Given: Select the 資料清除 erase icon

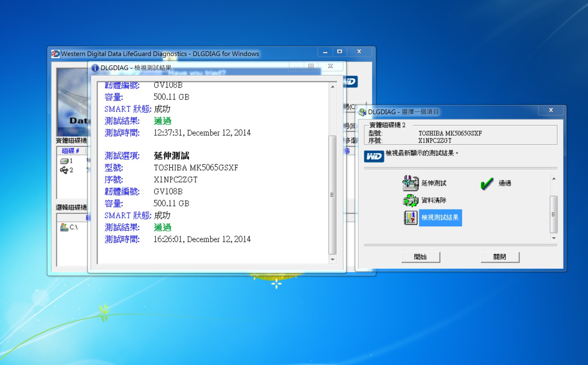Looking at the screenshot, I should click(x=410, y=200).
